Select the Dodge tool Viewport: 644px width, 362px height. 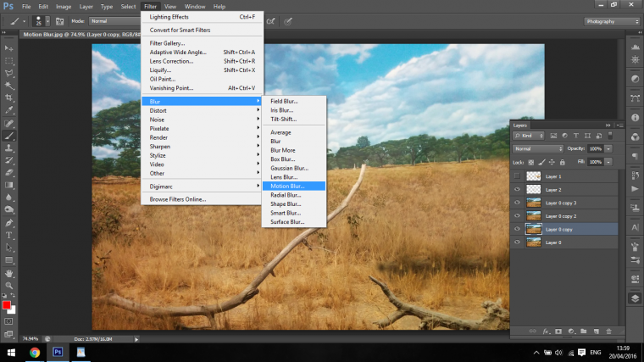(x=8, y=209)
